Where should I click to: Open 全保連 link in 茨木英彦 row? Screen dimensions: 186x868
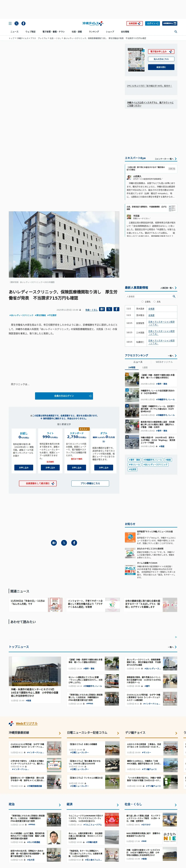[151, 309]
